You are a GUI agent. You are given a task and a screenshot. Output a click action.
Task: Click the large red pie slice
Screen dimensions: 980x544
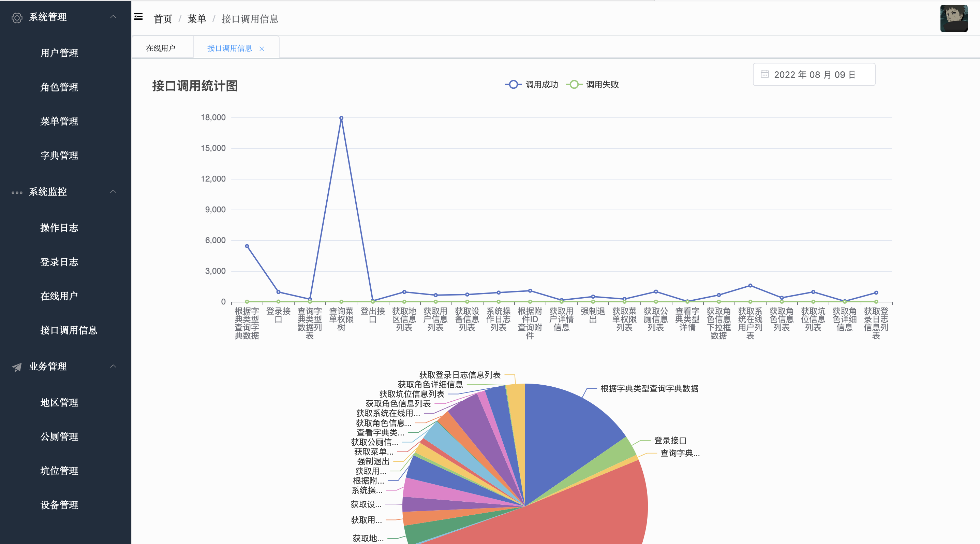[x=571, y=514]
